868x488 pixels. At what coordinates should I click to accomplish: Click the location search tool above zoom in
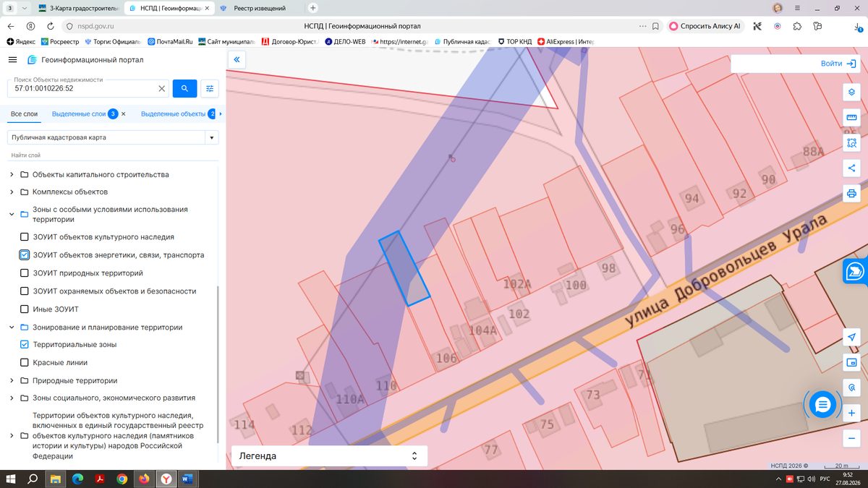click(x=851, y=388)
